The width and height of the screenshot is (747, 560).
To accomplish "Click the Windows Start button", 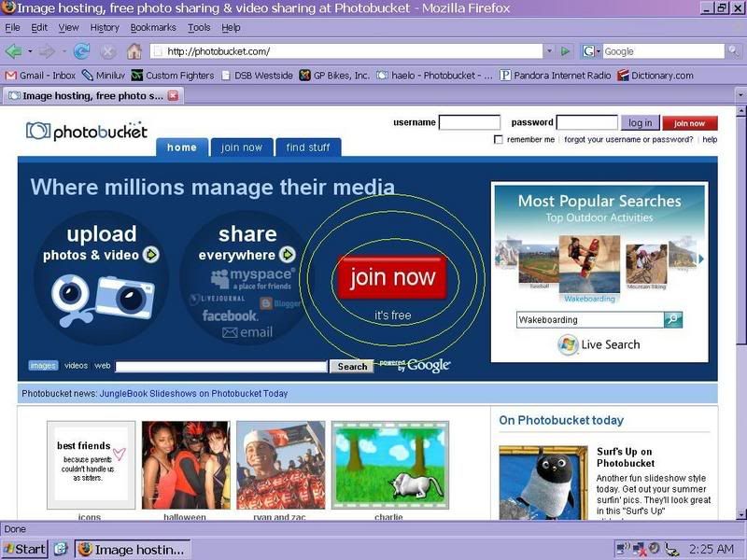I will click(x=24, y=549).
